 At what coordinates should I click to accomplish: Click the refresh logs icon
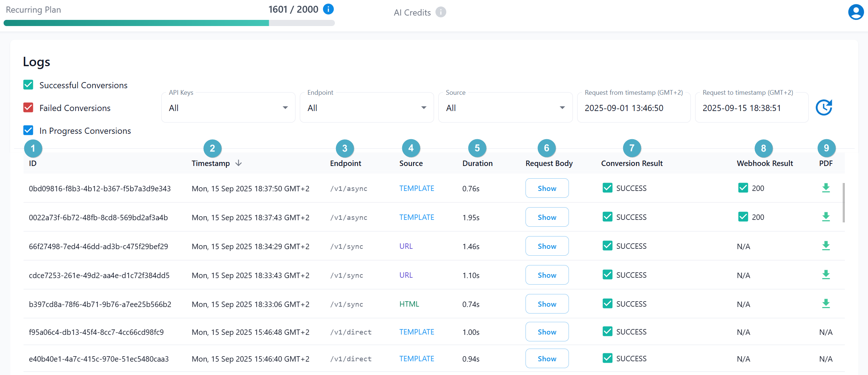[x=824, y=107]
